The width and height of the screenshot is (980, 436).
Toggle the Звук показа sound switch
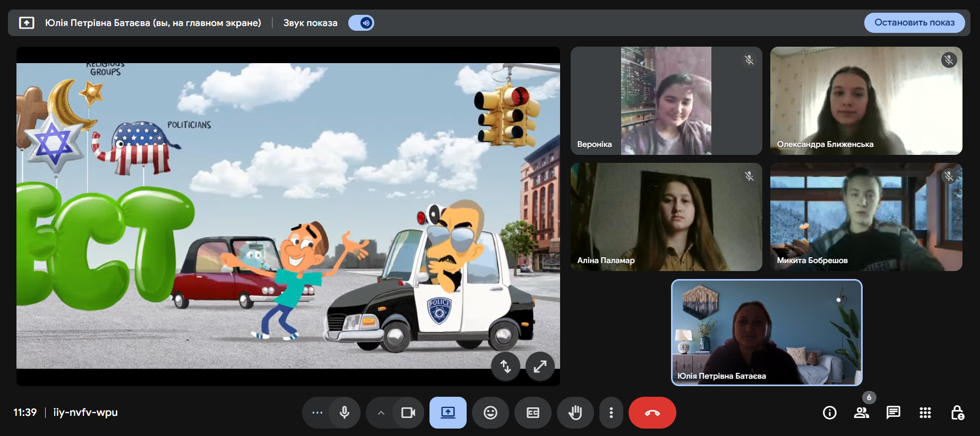click(361, 23)
